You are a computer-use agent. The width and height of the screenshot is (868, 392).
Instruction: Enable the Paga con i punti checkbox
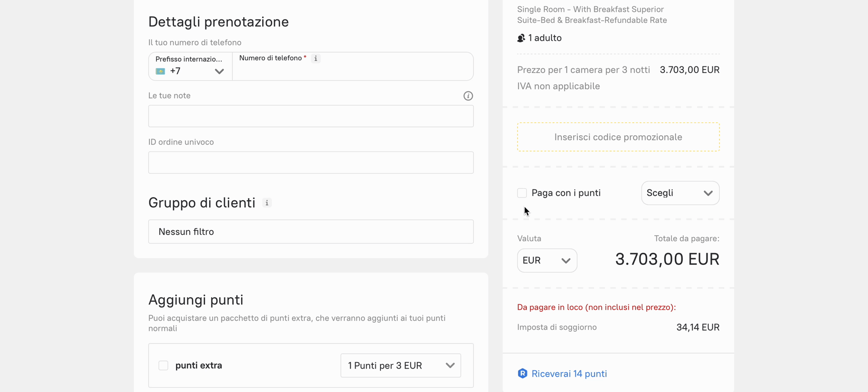[522, 193]
